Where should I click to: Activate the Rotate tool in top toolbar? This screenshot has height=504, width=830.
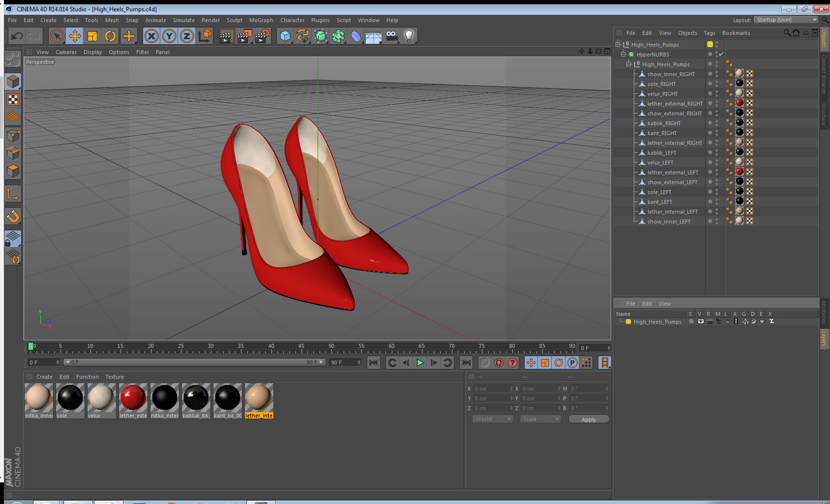click(111, 36)
